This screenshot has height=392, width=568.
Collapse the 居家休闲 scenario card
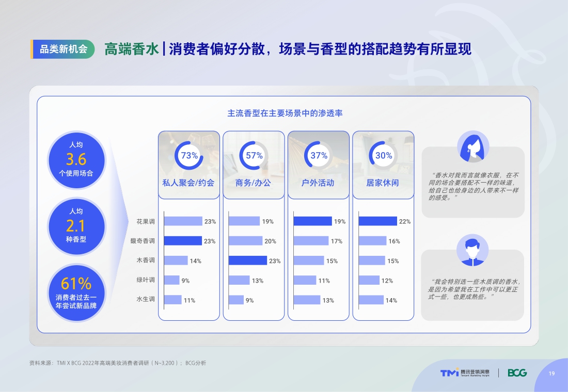[383, 183]
